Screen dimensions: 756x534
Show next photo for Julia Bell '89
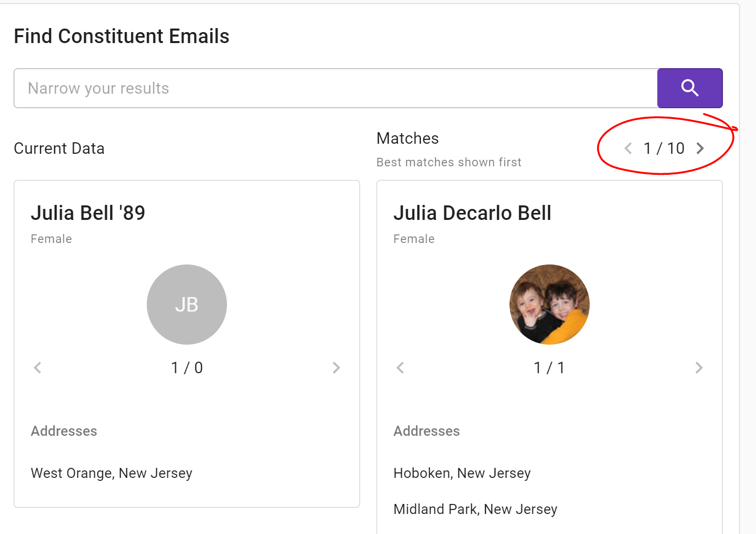click(336, 368)
